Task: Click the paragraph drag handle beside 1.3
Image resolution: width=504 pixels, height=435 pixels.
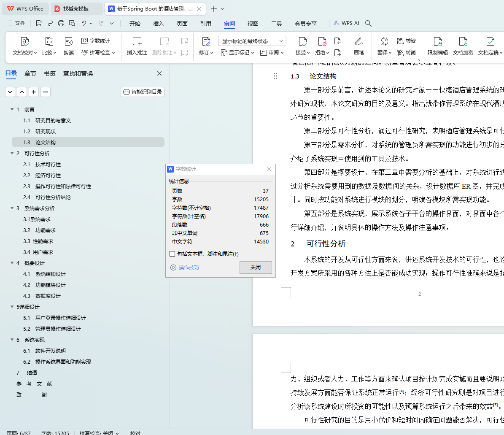Action: tap(275, 76)
